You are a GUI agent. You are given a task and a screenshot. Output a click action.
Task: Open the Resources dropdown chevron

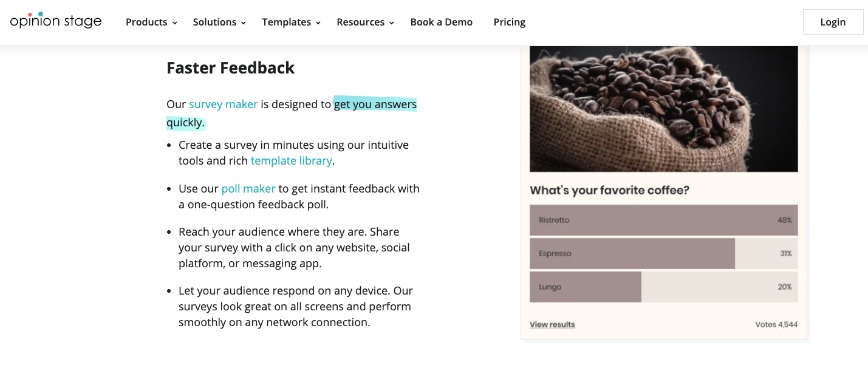coord(392,23)
